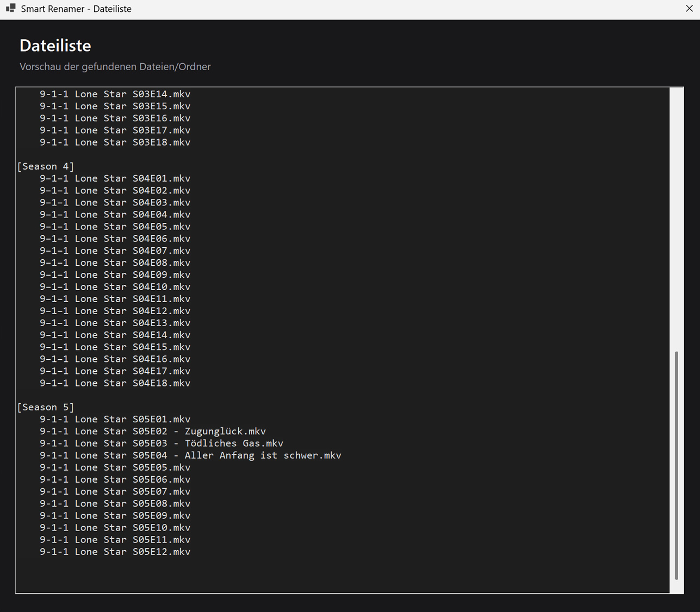Select file 9-1-1 Lone Star S05E07.mkv
Image resolution: width=700 pixels, height=612 pixels.
point(115,491)
